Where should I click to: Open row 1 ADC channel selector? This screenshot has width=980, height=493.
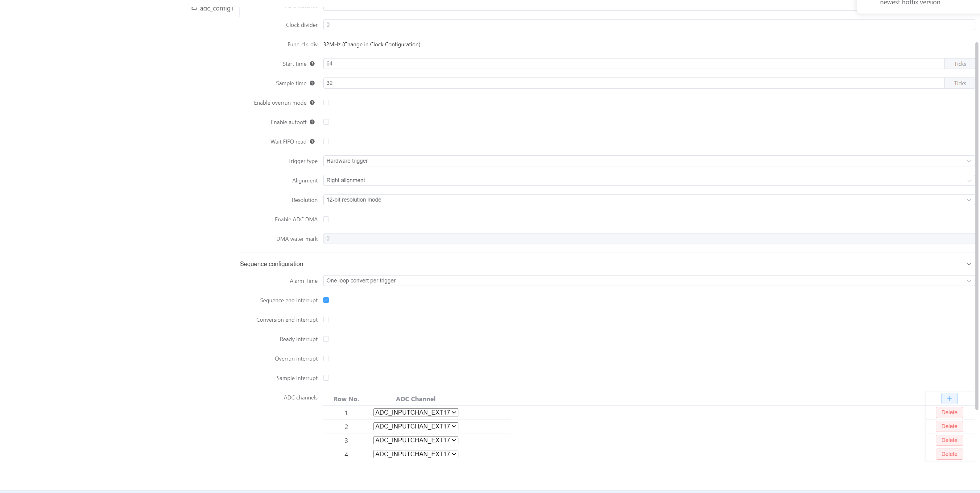click(x=416, y=412)
